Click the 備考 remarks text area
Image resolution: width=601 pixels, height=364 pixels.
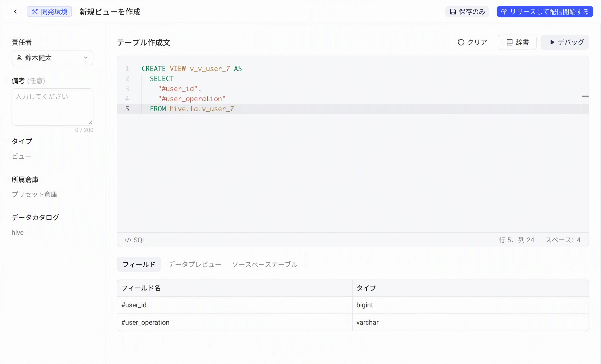52,107
